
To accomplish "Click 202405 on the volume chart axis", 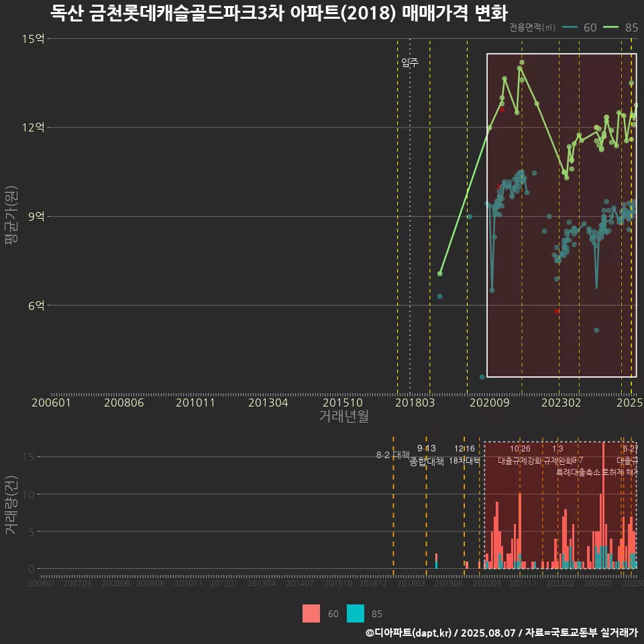I will click(598, 583).
